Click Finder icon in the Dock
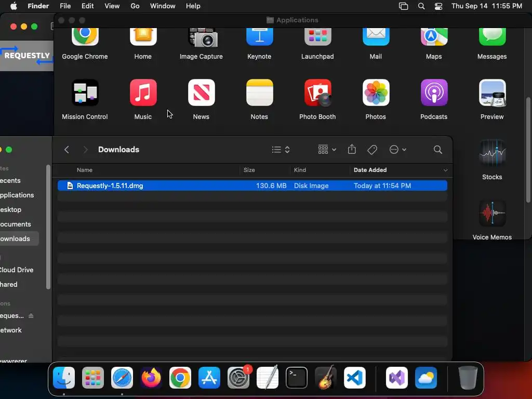532x399 pixels. click(x=64, y=378)
